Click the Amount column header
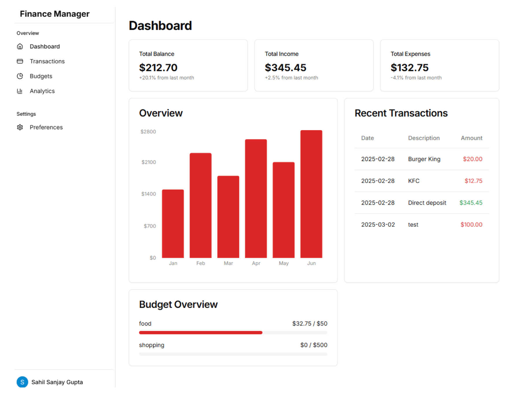Screen dimensions: 532x395 point(472,138)
